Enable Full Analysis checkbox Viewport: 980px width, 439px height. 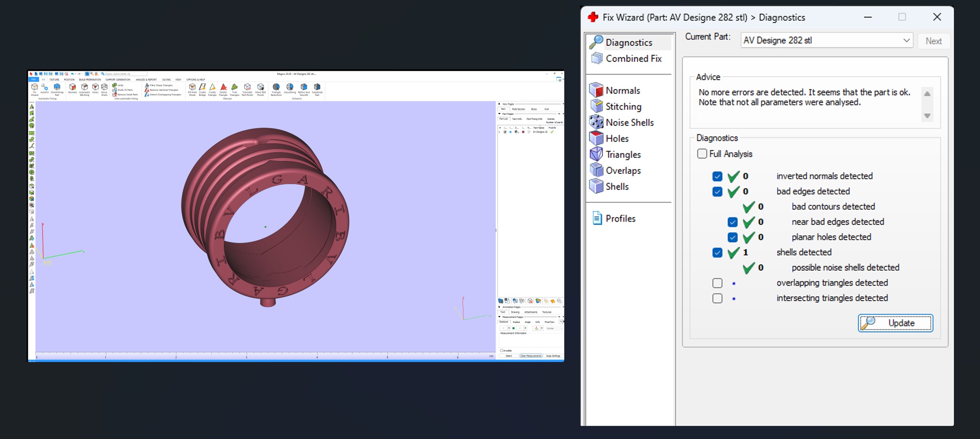[x=702, y=154]
